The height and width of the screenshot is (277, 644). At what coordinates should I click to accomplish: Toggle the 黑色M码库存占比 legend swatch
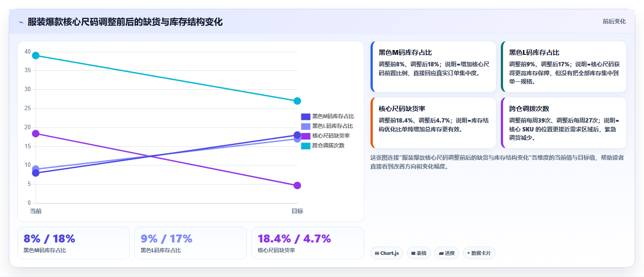[x=305, y=116]
